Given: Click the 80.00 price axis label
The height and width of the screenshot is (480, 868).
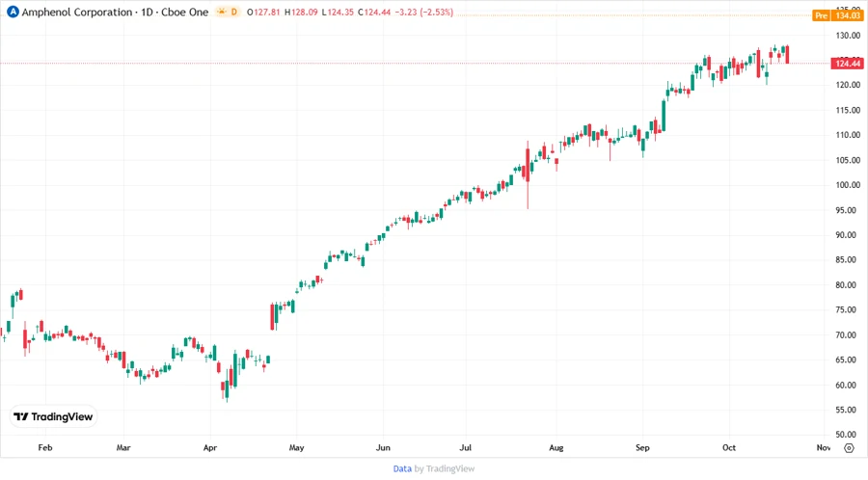Looking at the screenshot, I should 848,284.
